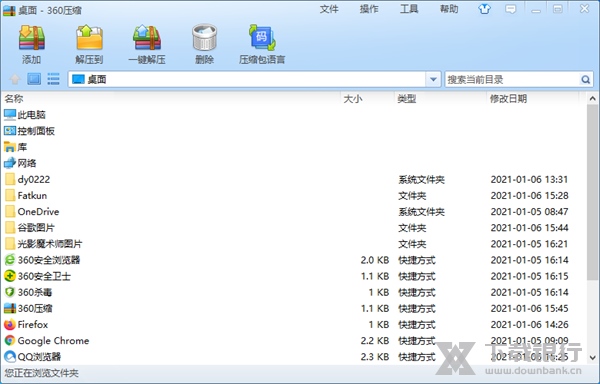
Task: Select the 谷歌图片 folder name
Action: 36,228
